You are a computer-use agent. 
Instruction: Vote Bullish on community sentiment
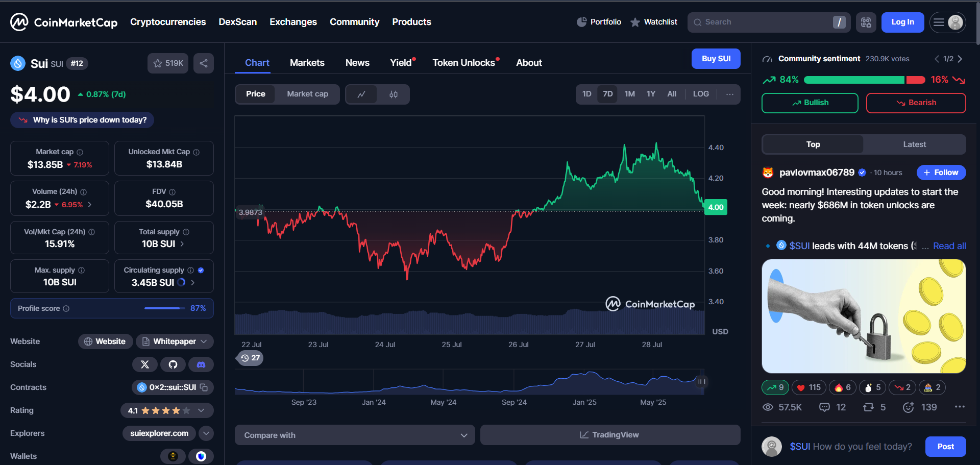click(810, 103)
